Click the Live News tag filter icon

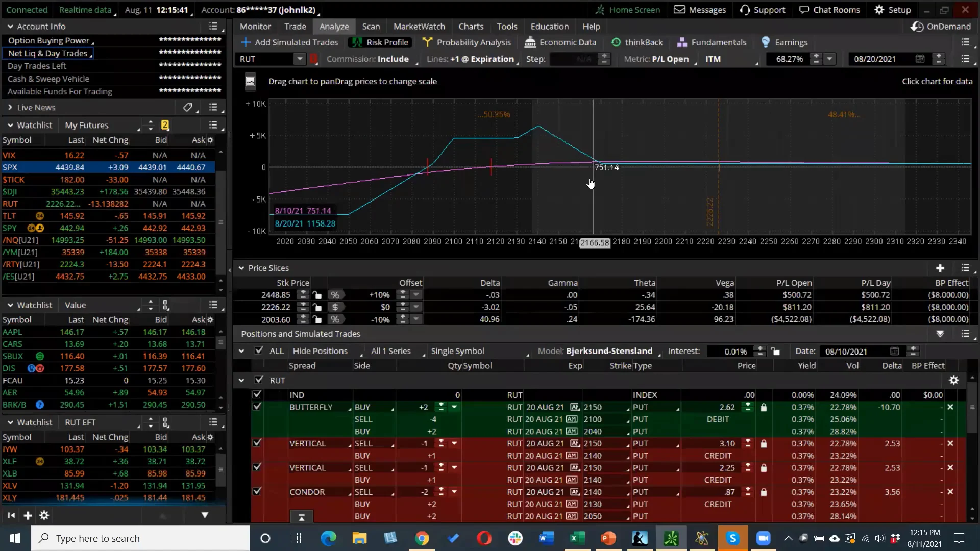(x=187, y=107)
